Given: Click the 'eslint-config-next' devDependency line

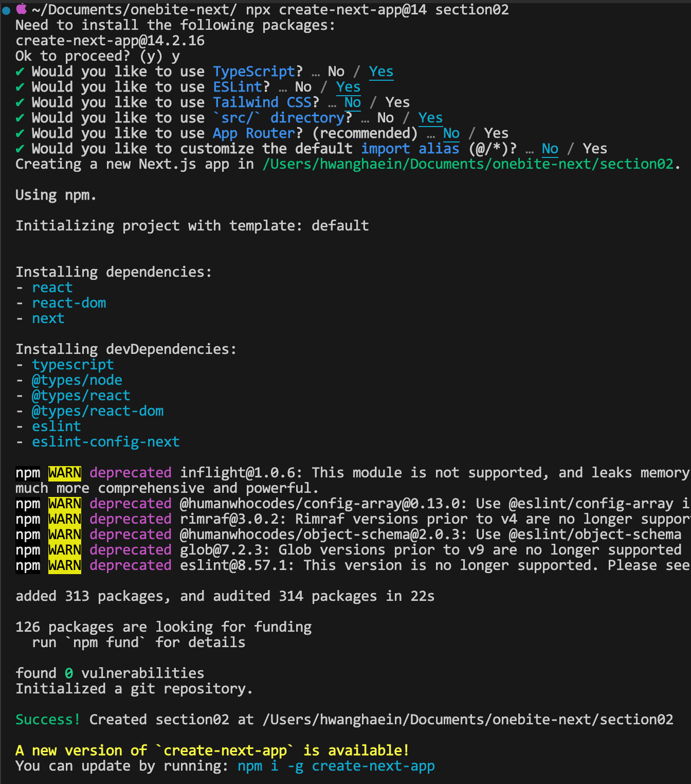Looking at the screenshot, I should [x=106, y=442].
